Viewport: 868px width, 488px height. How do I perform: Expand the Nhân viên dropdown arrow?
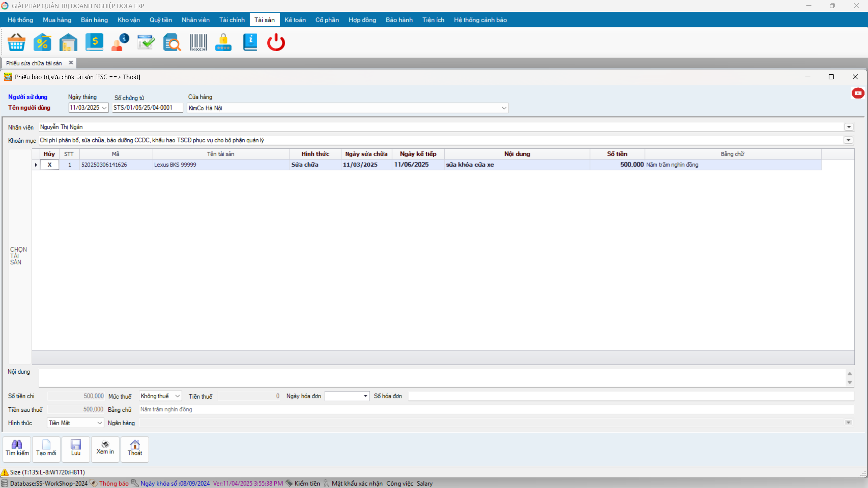click(849, 127)
